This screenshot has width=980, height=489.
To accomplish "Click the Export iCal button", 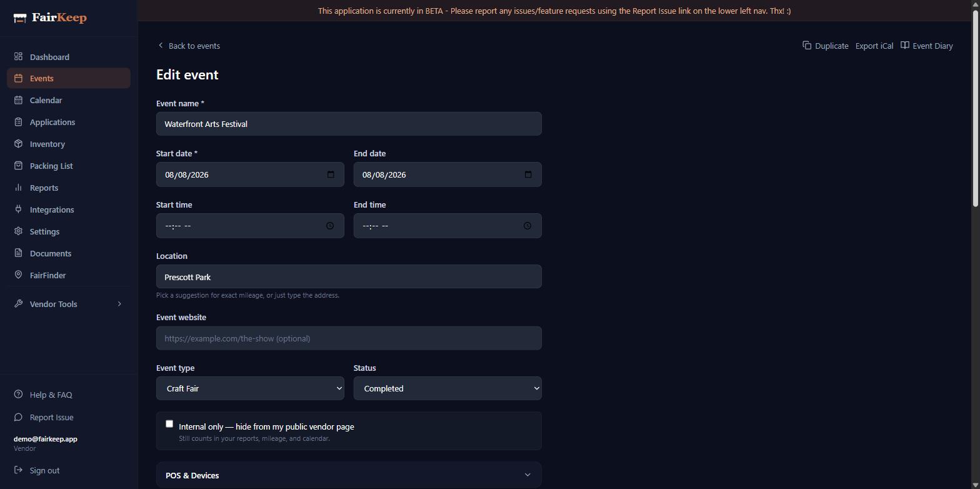I will point(874,46).
